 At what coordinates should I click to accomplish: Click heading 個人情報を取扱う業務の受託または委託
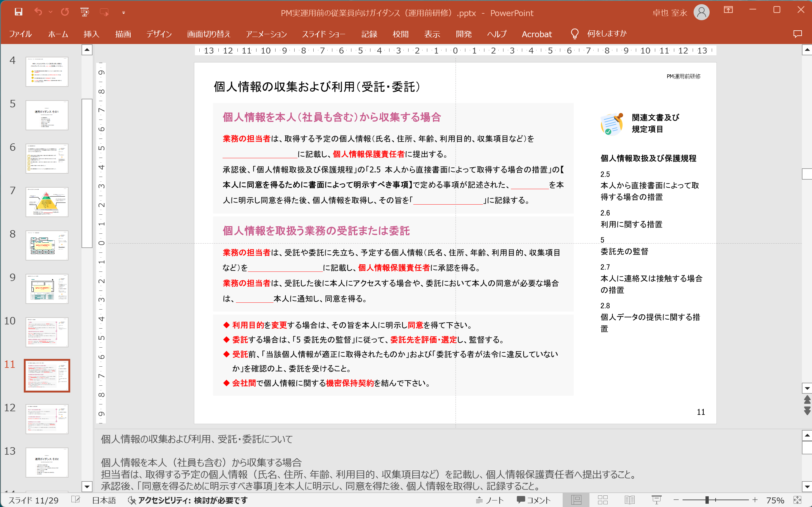point(316,231)
